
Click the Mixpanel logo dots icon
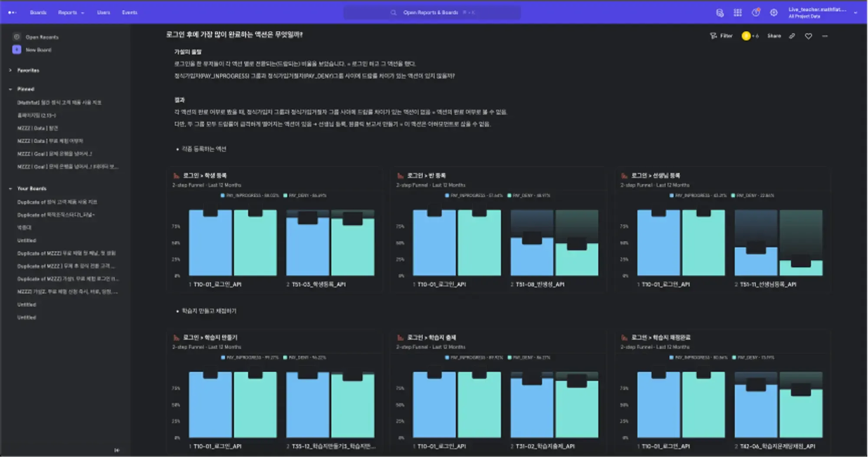(x=12, y=13)
